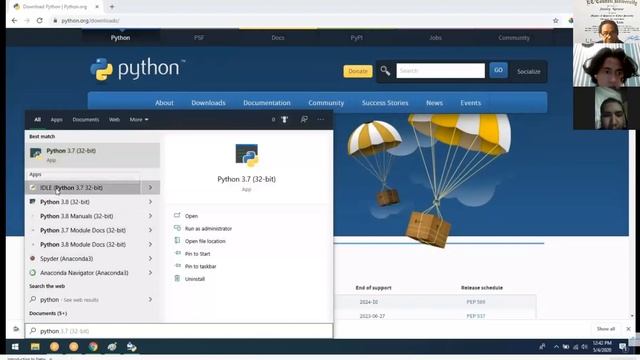Screen dimensions: 640x360
Task: Click the GO search button
Action: [498, 70]
